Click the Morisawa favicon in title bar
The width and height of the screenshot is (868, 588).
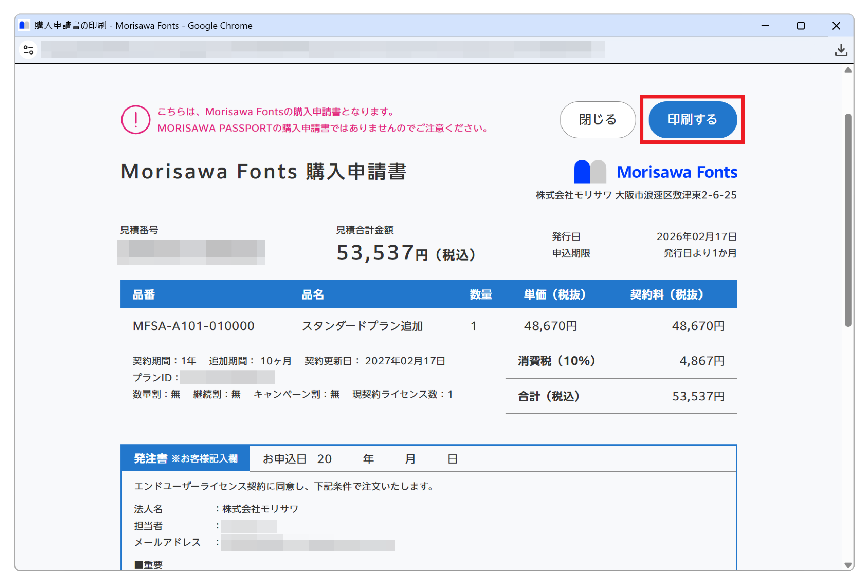pos(24,25)
